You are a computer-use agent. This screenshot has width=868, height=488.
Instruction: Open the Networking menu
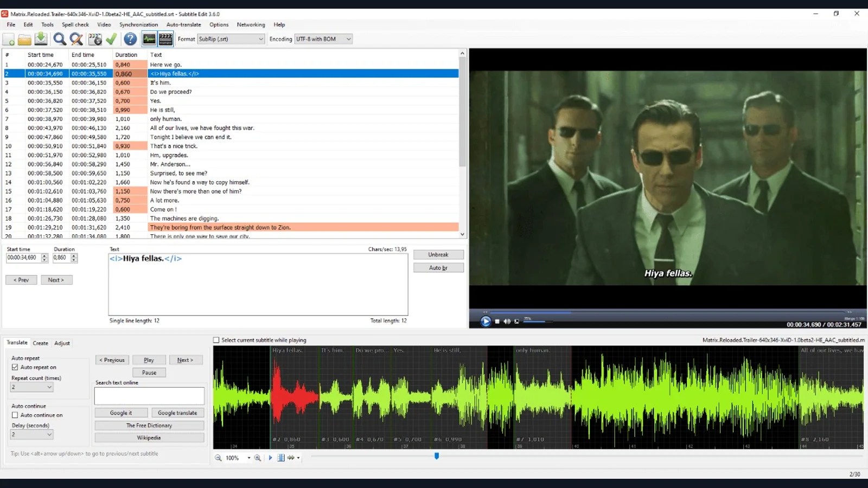(x=251, y=24)
